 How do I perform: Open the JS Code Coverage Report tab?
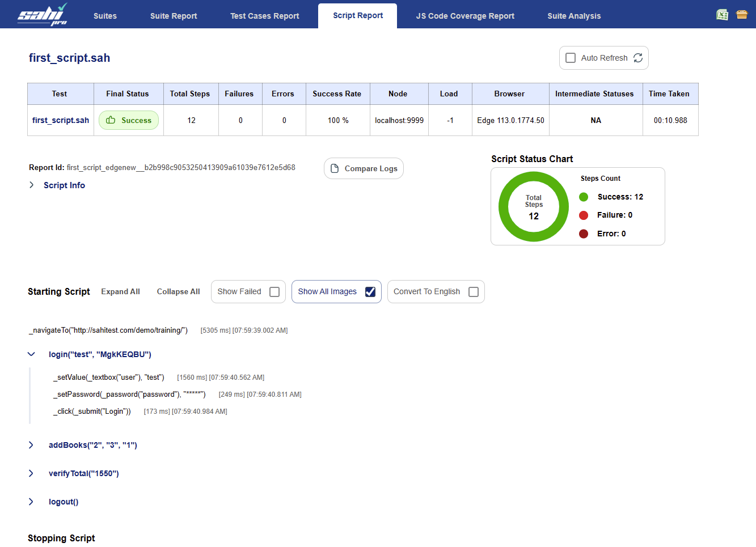(x=465, y=16)
